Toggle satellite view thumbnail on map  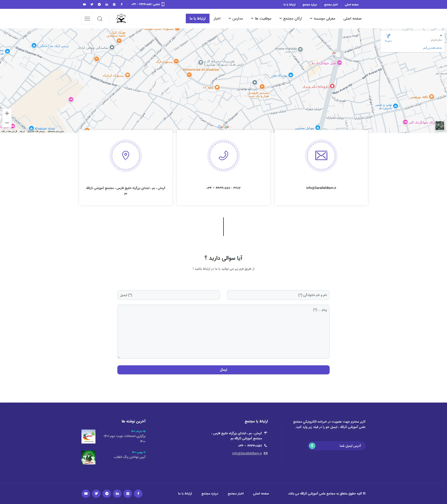tap(440, 126)
